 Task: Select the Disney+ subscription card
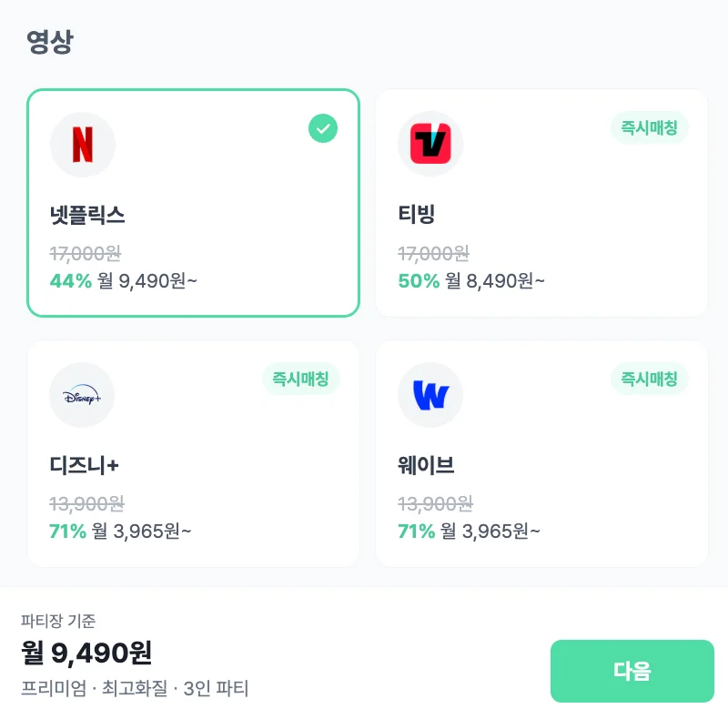click(x=193, y=452)
